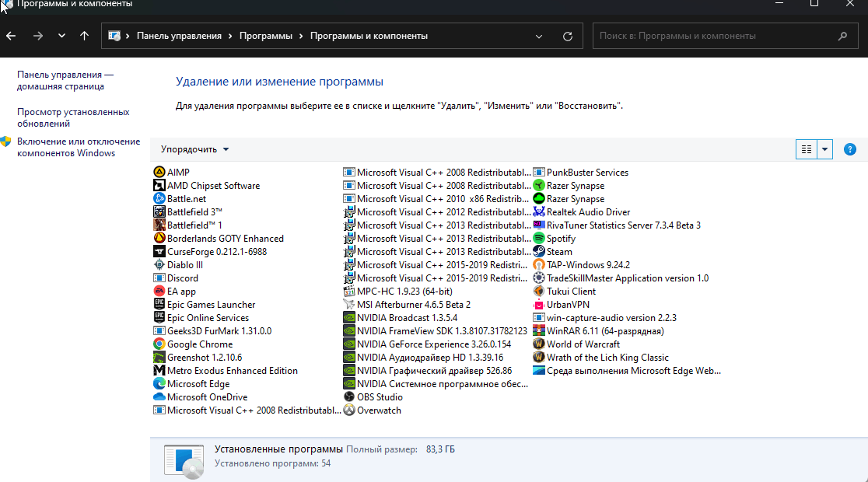The height and width of the screenshot is (482, 868).
Task: Click Программы breadcrumb segment
Action: [x=266, y=36]
